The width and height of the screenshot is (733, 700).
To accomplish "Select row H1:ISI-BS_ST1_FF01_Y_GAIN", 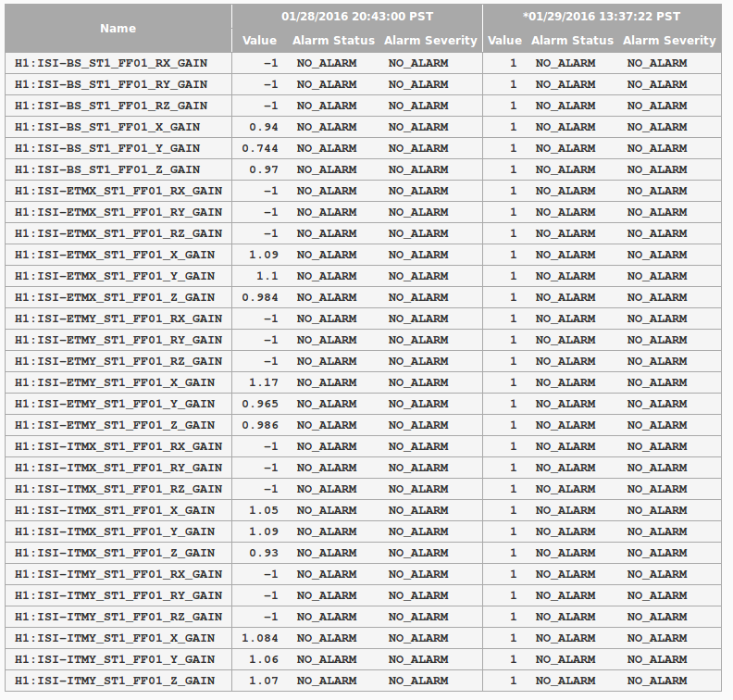I will click(363, 148).
